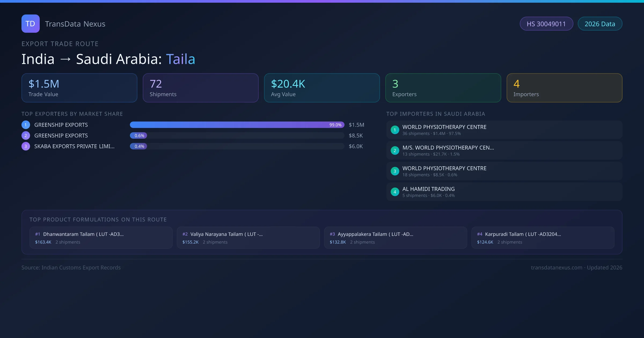Click rank 1 badge beside GREENSHIP EXPORTS
The width and height of the screenshot is (644, 338).
pos(26,125)
